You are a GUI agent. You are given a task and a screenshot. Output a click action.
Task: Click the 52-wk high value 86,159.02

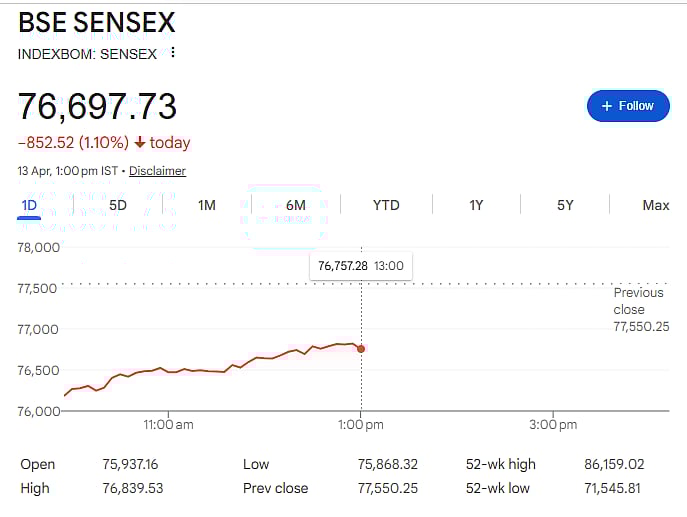pos(616,464)
